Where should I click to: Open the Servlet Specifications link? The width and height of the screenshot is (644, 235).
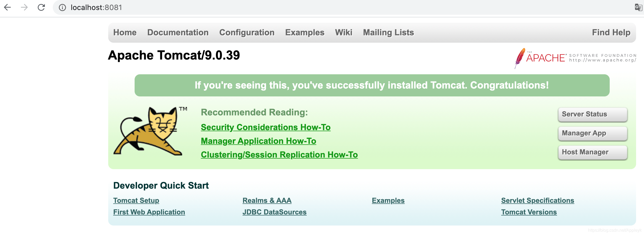pos(538,200)
